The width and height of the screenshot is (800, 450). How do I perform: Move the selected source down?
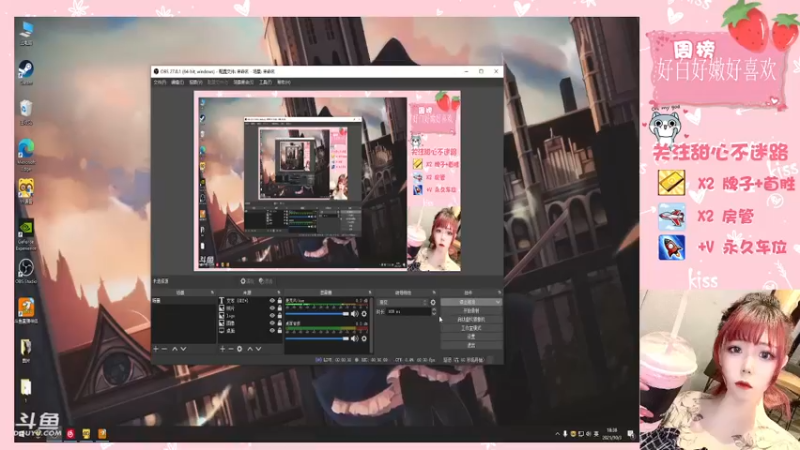[259, 349]
